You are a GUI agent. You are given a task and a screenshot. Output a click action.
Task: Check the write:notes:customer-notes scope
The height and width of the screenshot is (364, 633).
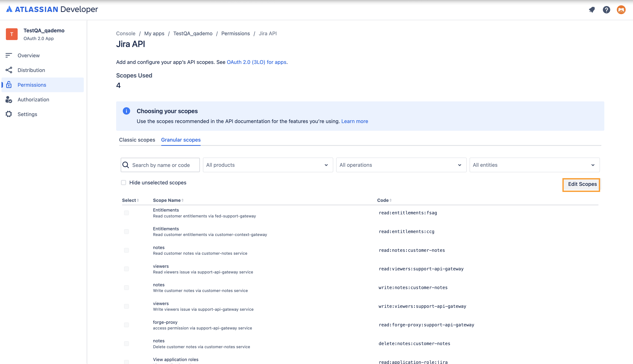[126, 287]
